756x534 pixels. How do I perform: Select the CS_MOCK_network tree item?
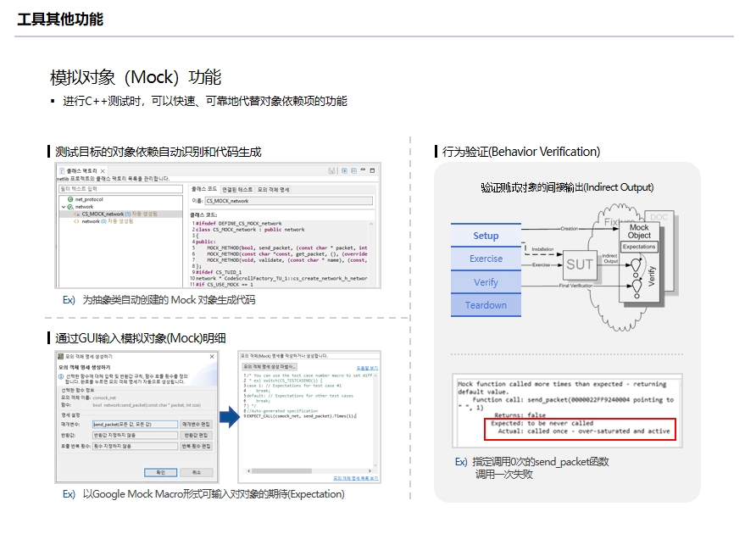tap(120, 214)
